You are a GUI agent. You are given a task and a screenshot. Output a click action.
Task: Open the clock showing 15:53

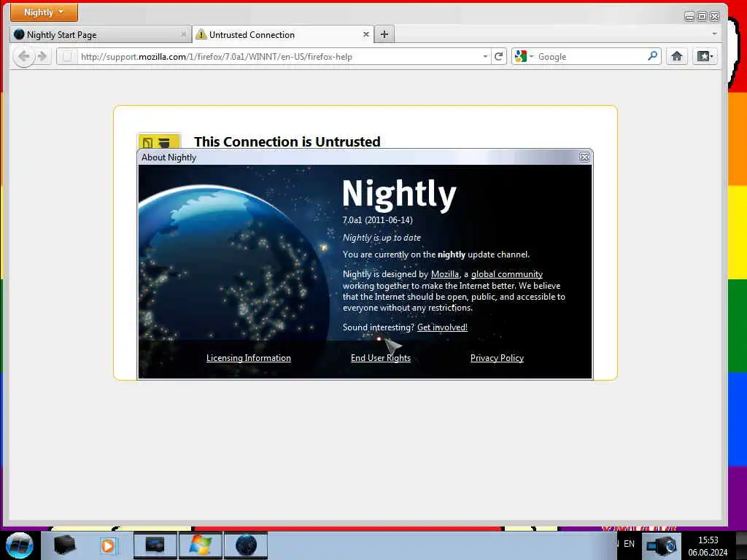coord(708,546)
